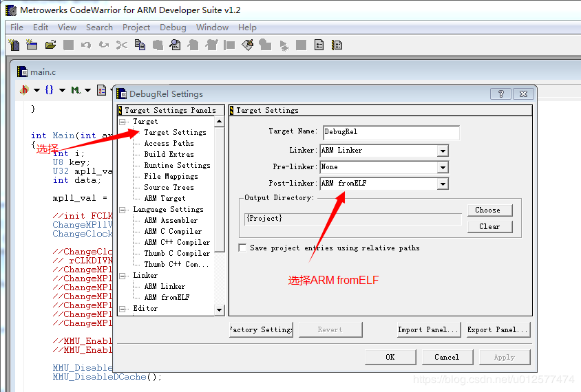The image size is (581, 392).
Task: Click the Factory Settings button
Action: pyautogui.click(x=261, y=329)
